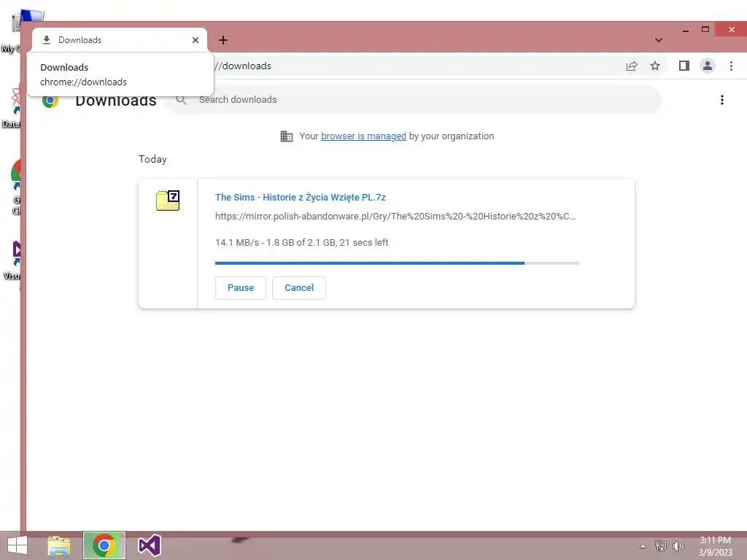Click the address bar showing //downloads

click(x=414, y=66)
